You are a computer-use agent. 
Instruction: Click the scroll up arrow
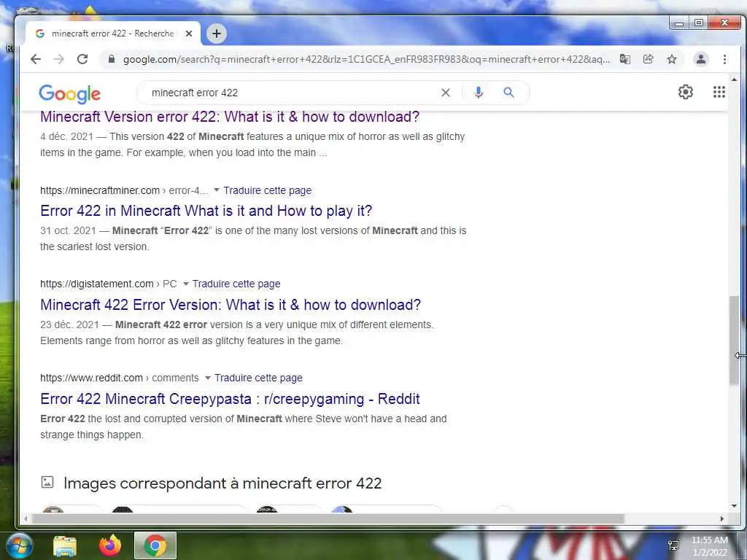734,79
